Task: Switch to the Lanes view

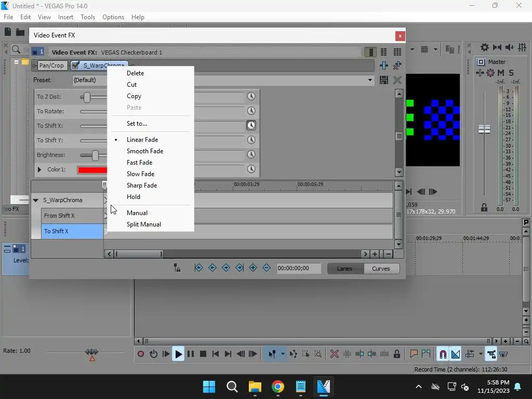Action: 345,269
